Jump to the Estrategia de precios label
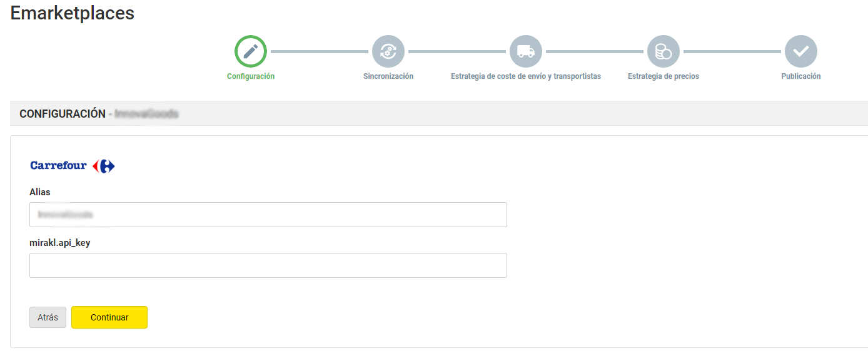This screenshot has height=353, width=868. coord(664,76)
